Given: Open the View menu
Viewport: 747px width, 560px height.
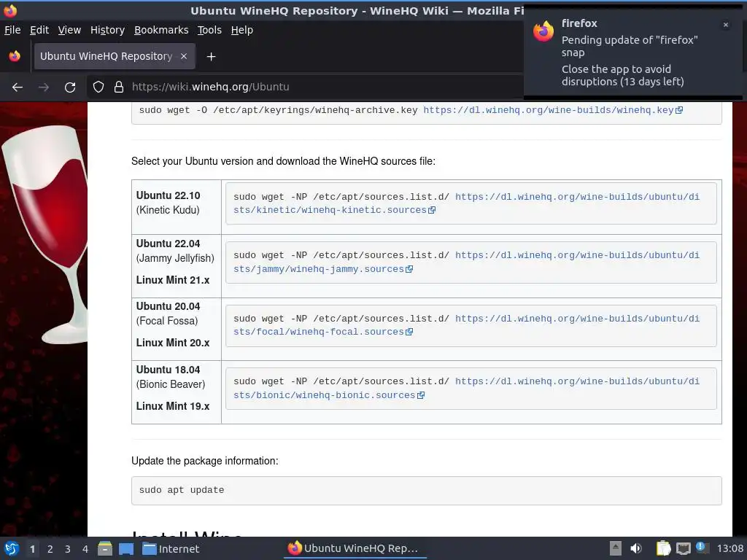Looking at the screenshot, I should pos(69,30).
